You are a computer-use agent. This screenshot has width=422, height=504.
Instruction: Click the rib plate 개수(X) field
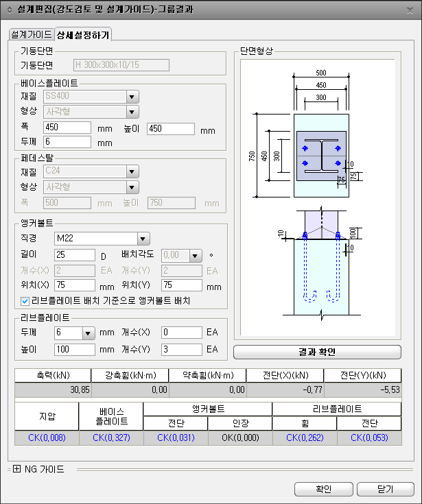point(182,333)
